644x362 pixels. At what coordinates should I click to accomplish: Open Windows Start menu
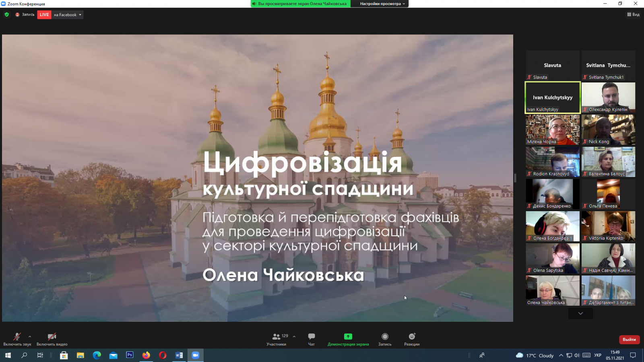[x=8, y=355]
